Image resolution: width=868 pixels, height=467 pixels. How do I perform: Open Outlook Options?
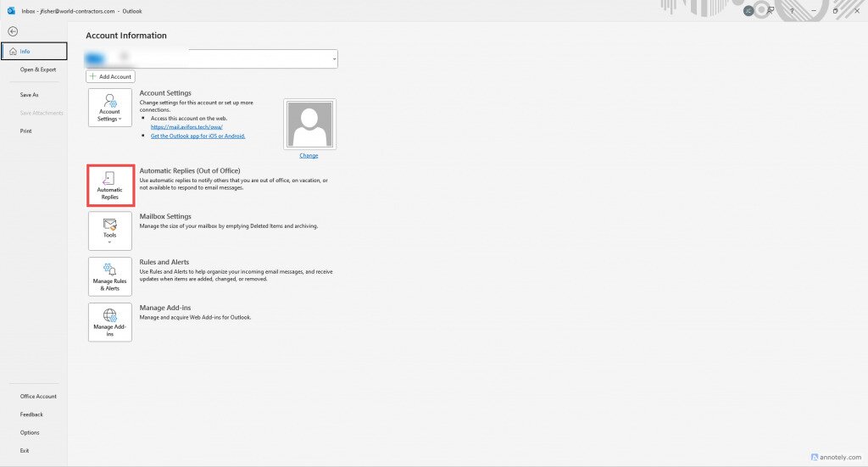(x=30, y=433)
